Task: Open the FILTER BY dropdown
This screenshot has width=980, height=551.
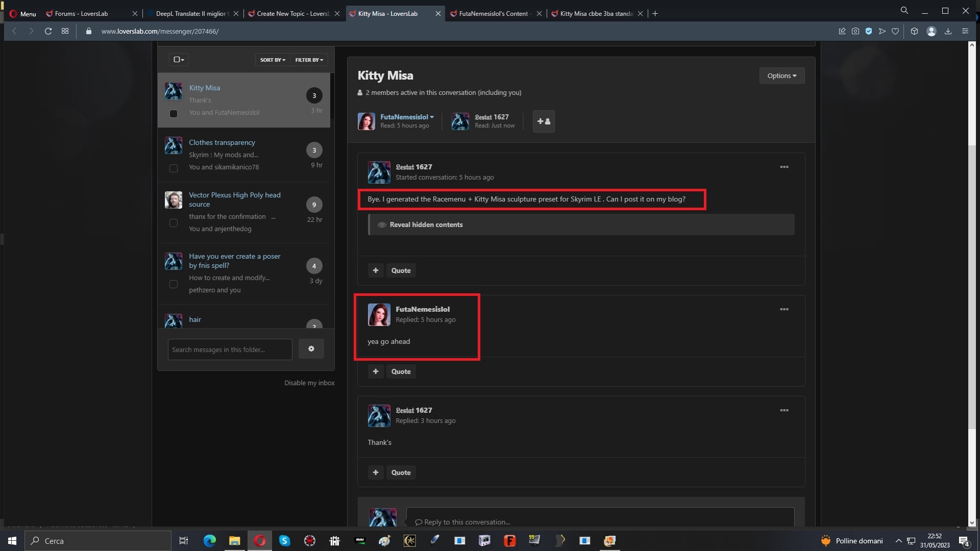Action: coord(309,60)
